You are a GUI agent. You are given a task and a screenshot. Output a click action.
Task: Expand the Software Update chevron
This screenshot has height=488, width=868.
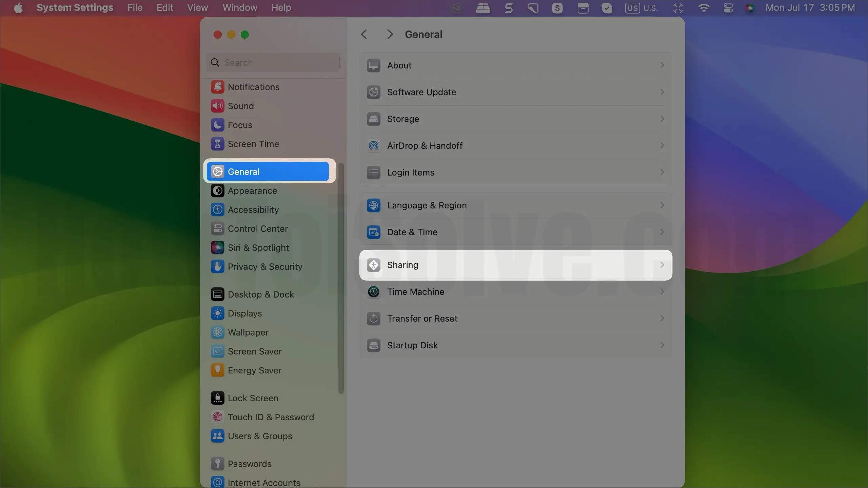coord(662,92)
